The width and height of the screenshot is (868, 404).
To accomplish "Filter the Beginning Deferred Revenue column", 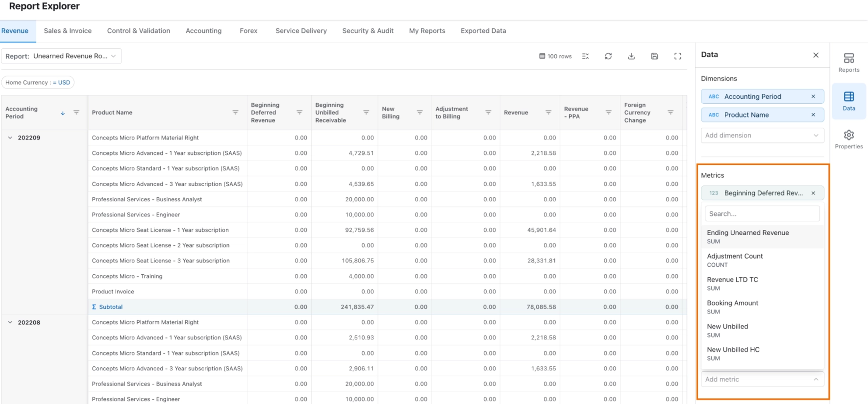I will point(300,112).
